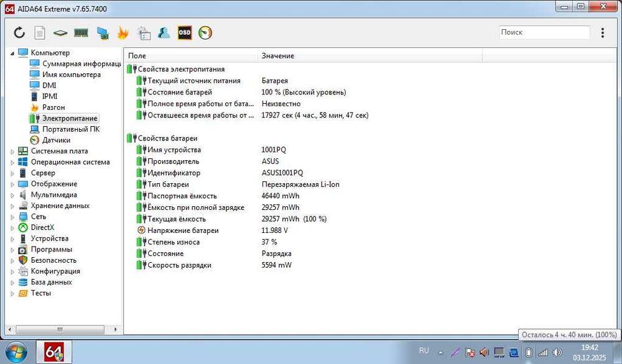Show hidden tray icons arrow

(x=441, y=352)
